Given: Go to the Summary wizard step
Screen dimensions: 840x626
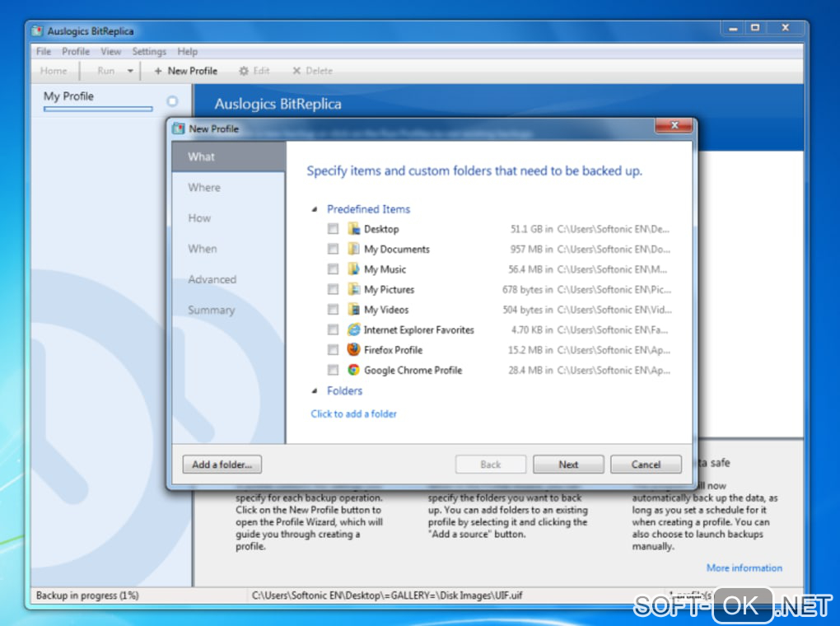Looking at the screenshot, I should [229, 310].
